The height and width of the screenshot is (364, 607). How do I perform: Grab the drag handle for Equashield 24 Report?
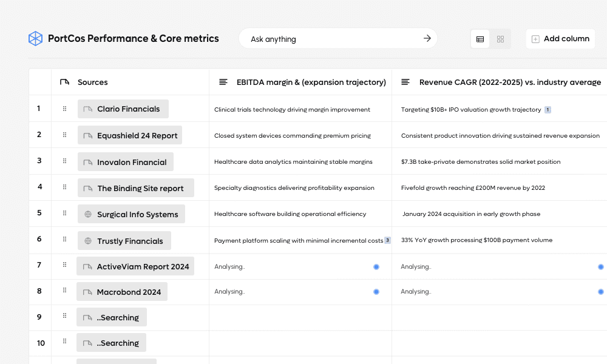(65, 135)
